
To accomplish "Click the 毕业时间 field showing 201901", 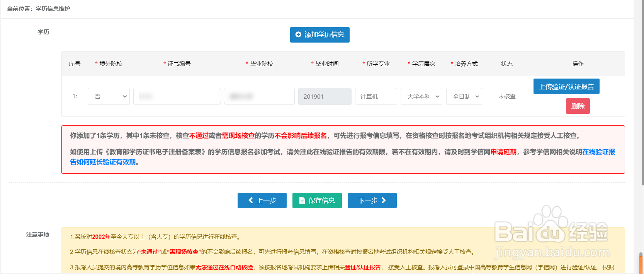I will [325, 96].
